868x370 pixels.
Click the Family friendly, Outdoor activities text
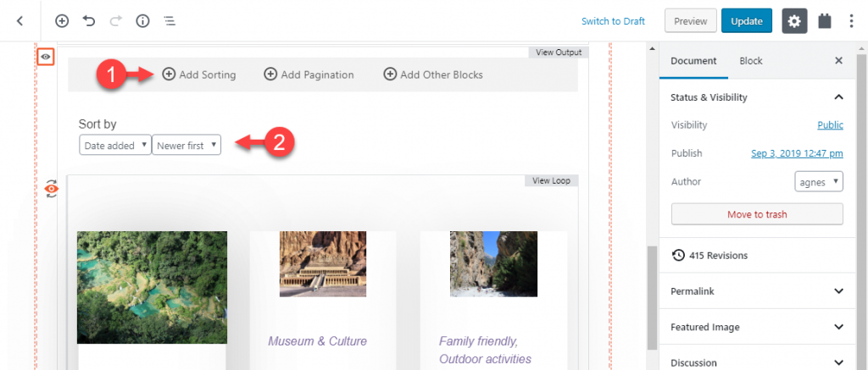[x=485, y=350]
